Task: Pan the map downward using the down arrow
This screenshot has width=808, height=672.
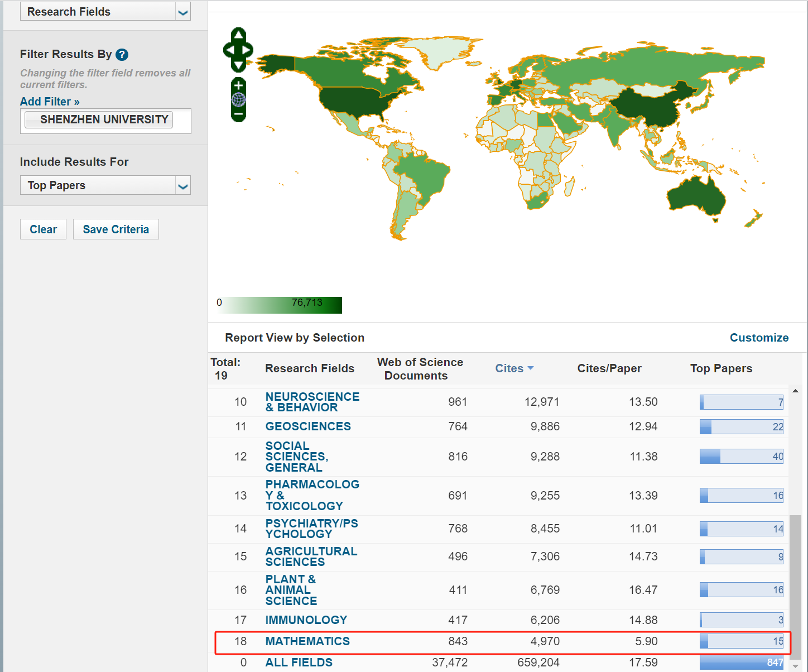Action: pos(237,66)
